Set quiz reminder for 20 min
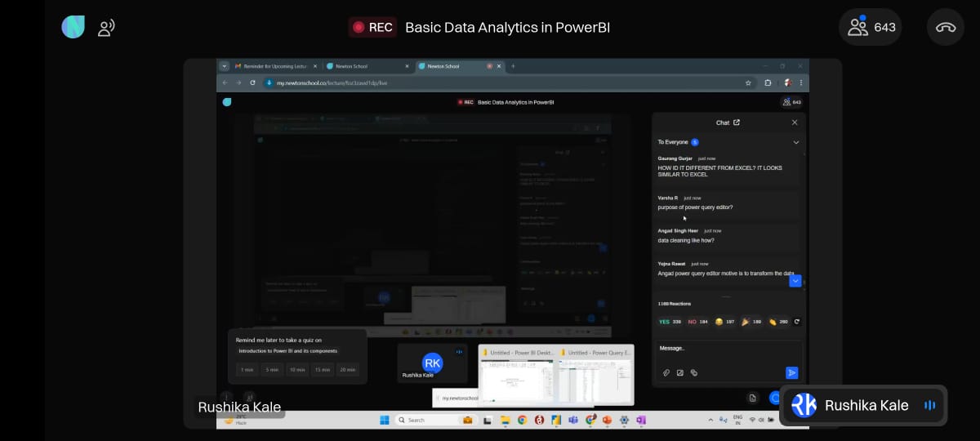The width and height of the screenshot is (980, 441). 348,369
